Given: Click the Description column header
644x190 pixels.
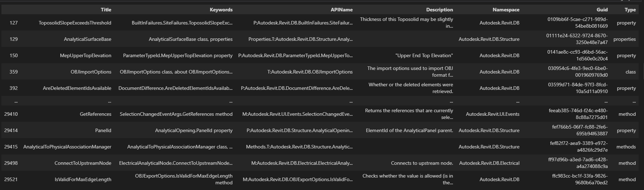Looking at the screenshot, I should 439,10.
